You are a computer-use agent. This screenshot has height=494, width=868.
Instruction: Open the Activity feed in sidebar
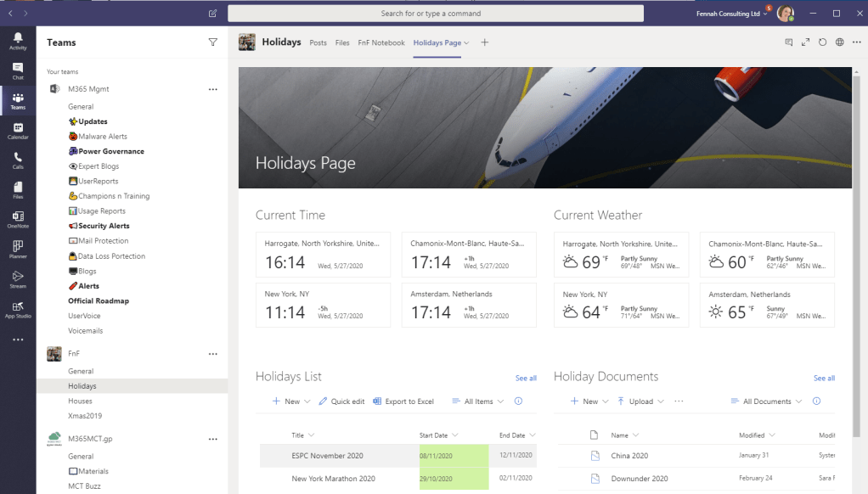click(x=18, y=41)
